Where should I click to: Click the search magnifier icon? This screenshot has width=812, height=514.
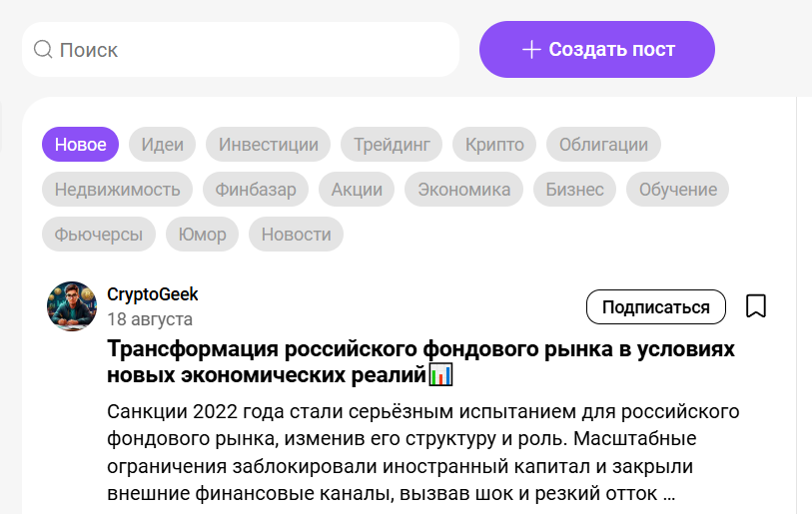[43, 49]
